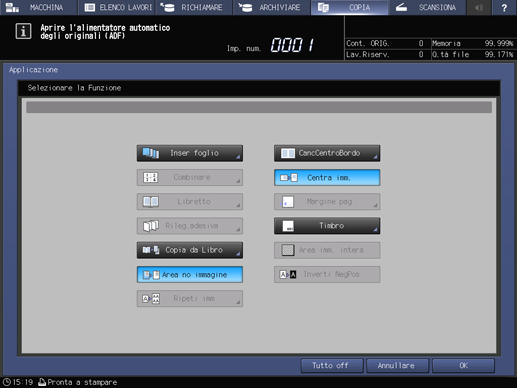Click the Area imm. intera icon
The image size is (517, 388).
click(x=288, y=250)
